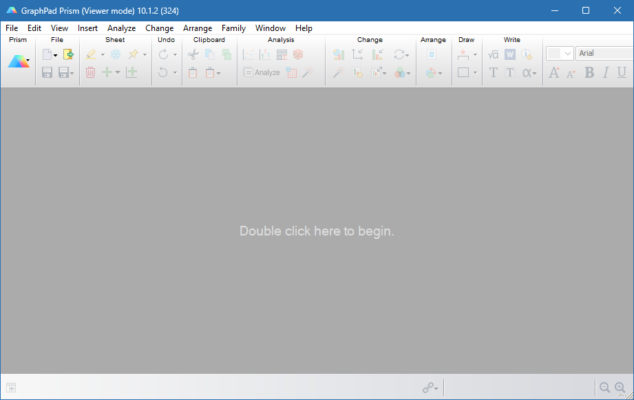Click the navigator collapse icon in status bar
Viewport: 634px width, 400px height.
click(x=11, y=388)
